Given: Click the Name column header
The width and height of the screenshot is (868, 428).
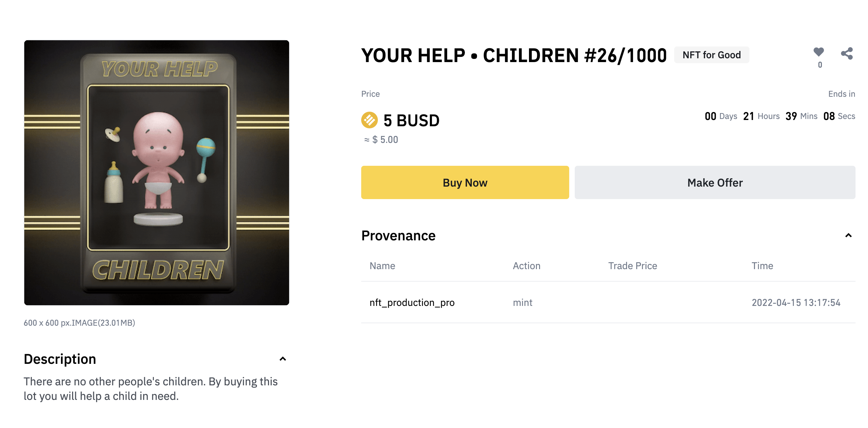Looking at the screenshot, I should (382, 266).
